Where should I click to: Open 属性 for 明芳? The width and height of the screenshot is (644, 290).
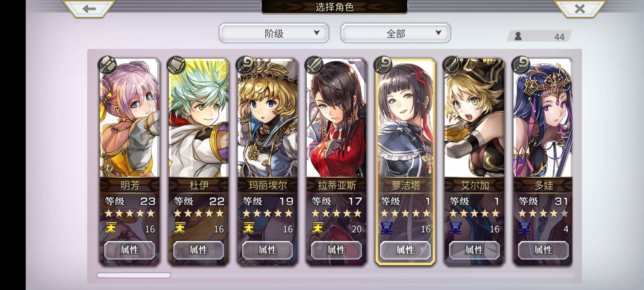(x=130, y=250)
